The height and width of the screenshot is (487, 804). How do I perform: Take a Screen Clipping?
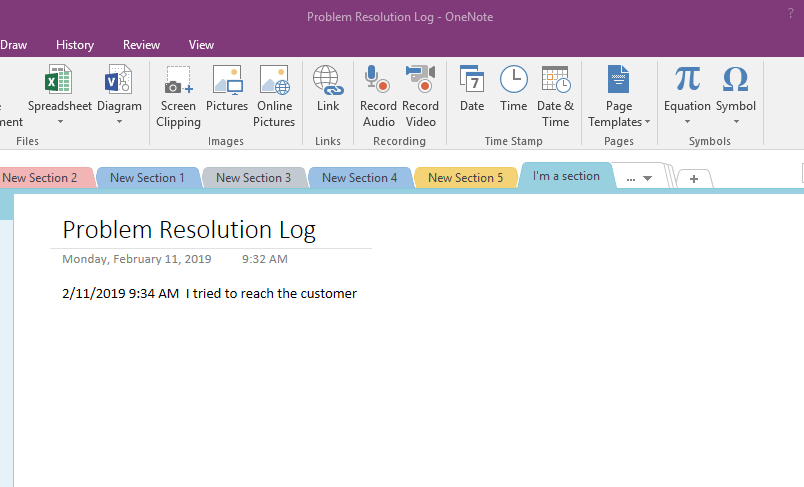(x=178, y=96)
